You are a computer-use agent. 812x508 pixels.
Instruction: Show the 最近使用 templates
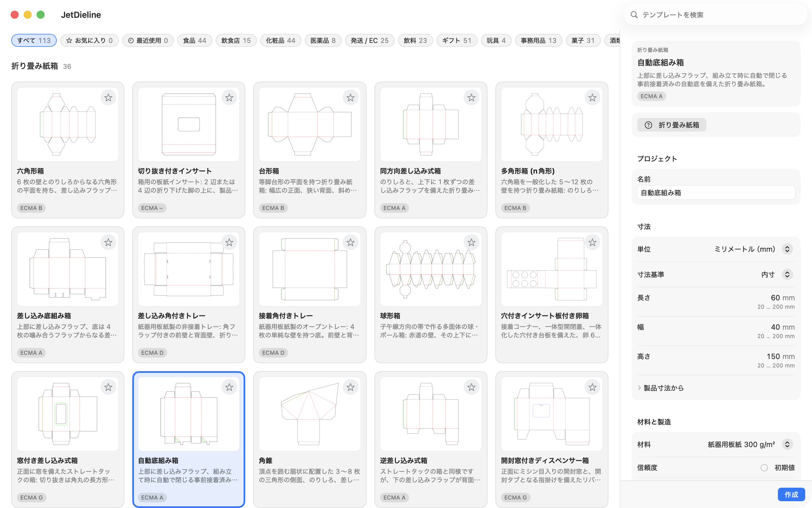click(148, 41)
